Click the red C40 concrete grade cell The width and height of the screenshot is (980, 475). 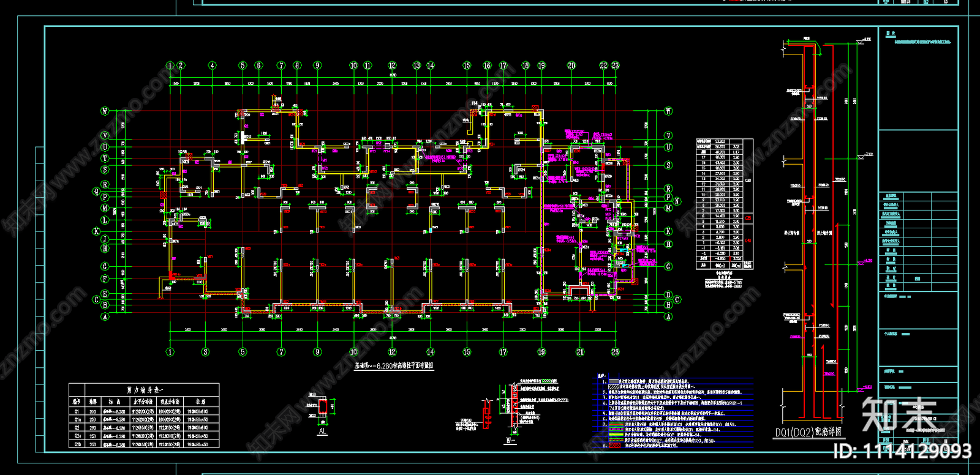click(748, 241)
